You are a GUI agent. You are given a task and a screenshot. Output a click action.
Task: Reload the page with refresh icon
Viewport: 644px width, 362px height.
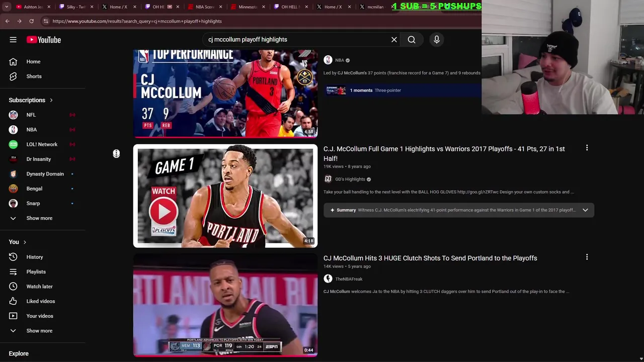(x=31, y=21)
